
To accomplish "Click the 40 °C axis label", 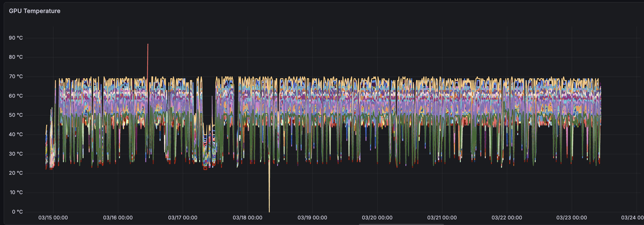I will pyautogui.click(x=16, y=134).
